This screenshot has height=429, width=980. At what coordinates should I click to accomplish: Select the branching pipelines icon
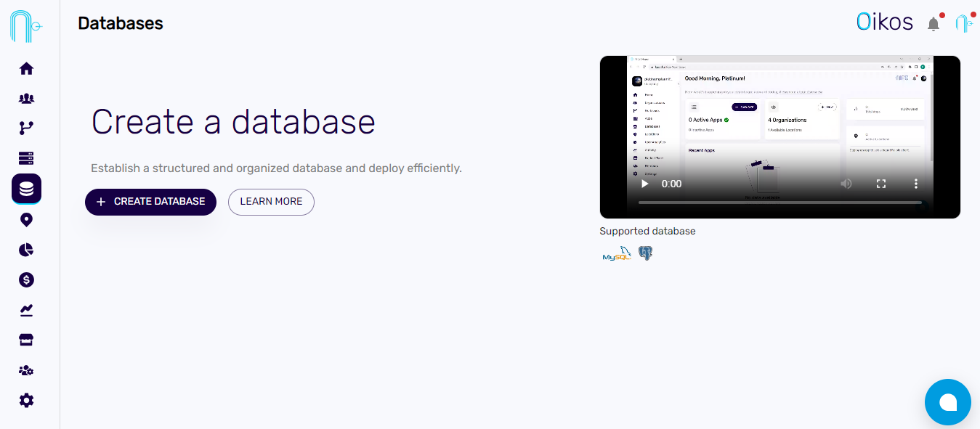pos(26,128)
